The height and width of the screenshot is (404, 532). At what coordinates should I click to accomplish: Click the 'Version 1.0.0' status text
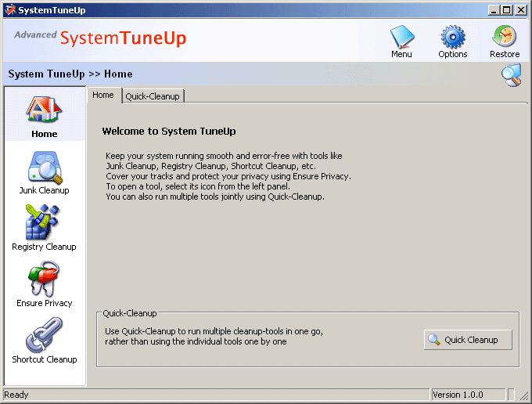[x=458, y=395]
